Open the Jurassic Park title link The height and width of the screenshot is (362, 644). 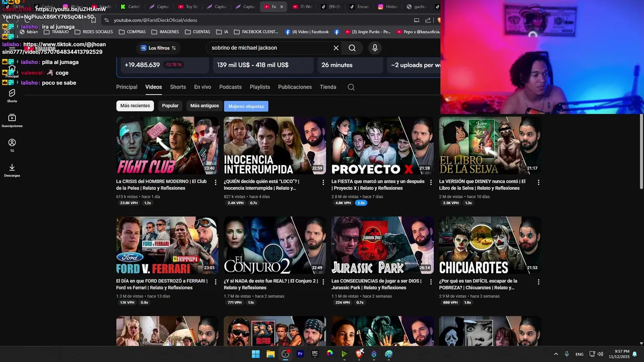tap(378, 284)
